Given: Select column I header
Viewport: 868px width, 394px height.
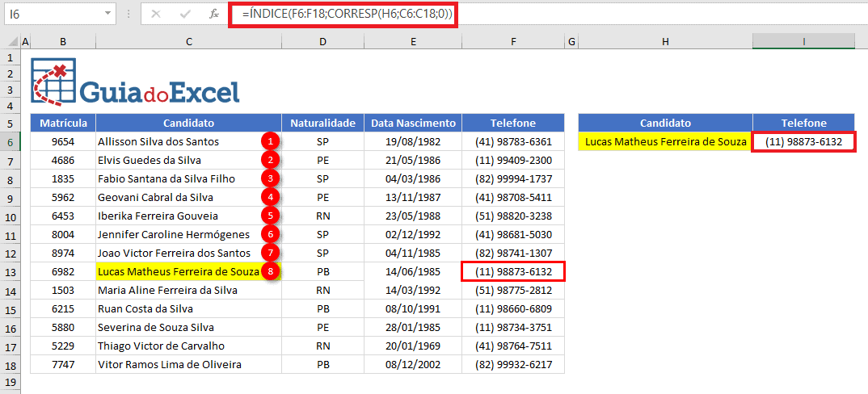Looking at the screenshot, I should [804, 41].
